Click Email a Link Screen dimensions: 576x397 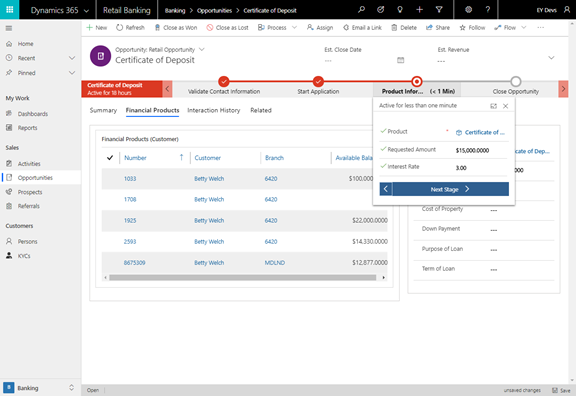[x=362, y=28]
